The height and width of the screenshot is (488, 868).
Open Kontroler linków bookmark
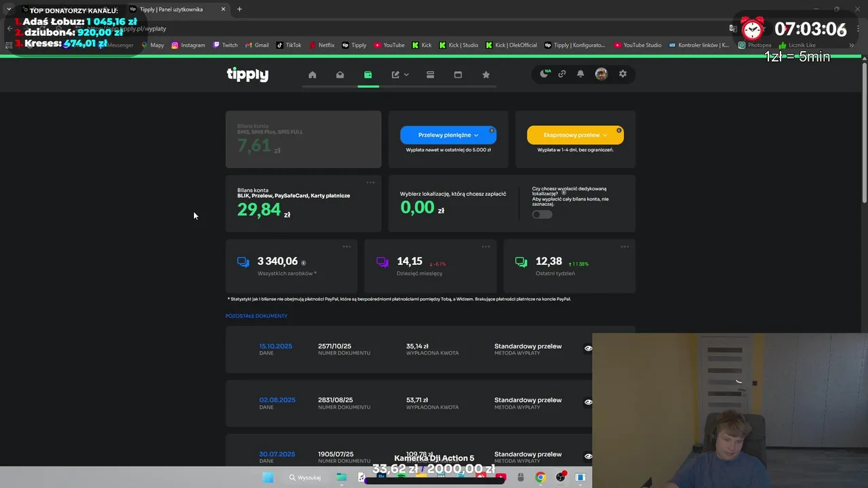pos(699,45)
